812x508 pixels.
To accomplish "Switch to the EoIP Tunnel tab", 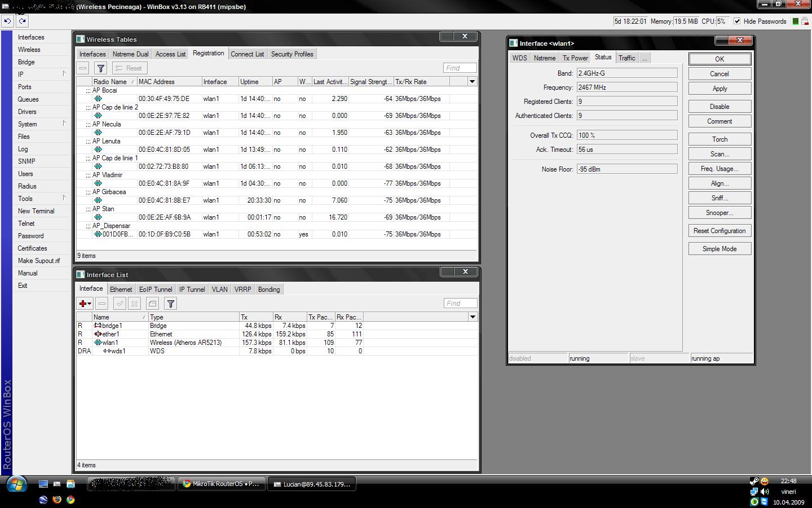I will point(156,290).
